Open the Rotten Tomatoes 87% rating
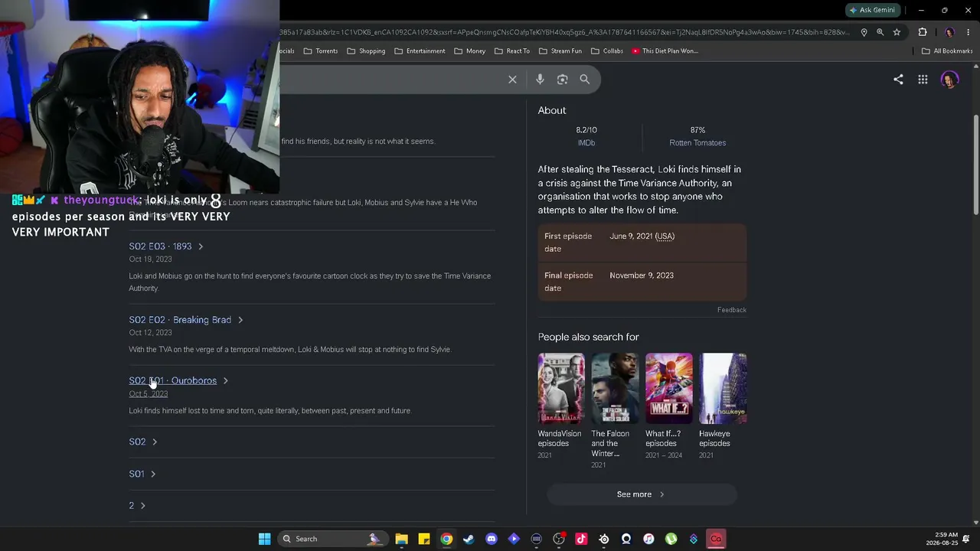Screen dimensions: 980x551 pyautogui.click(x=697, y=136)
